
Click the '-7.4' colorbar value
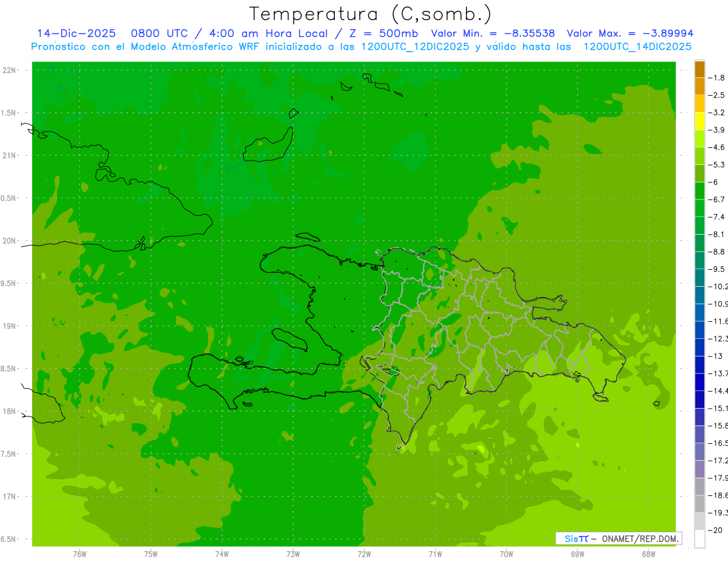point(716,217)
